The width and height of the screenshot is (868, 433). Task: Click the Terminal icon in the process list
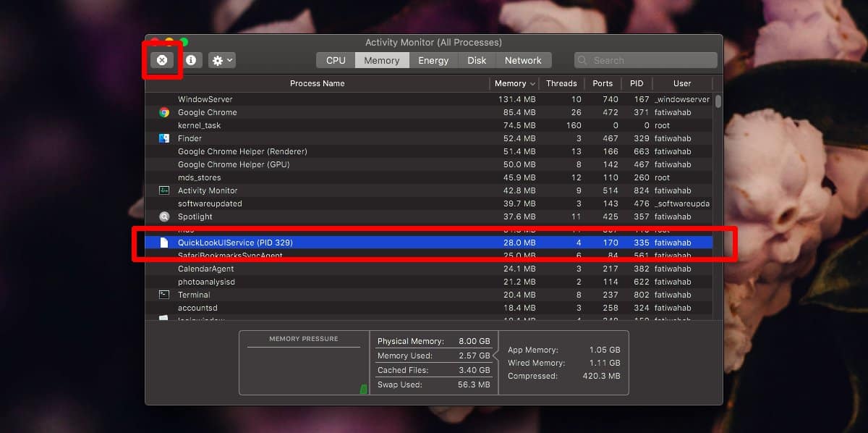point(164,295)
